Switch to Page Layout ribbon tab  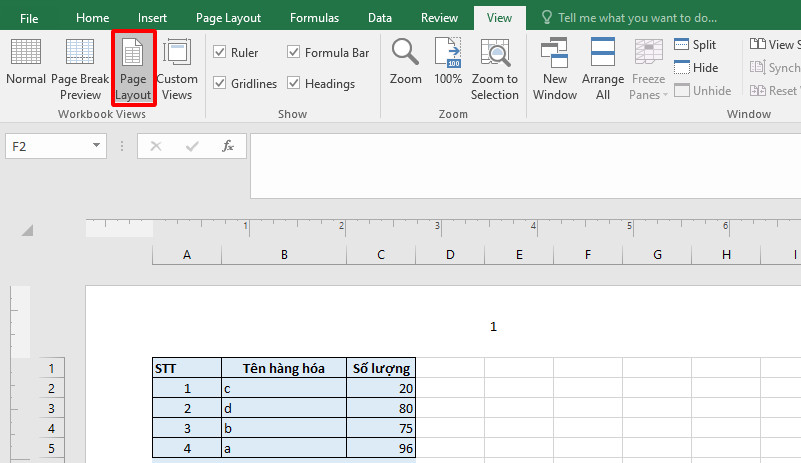tap(228, 18)
